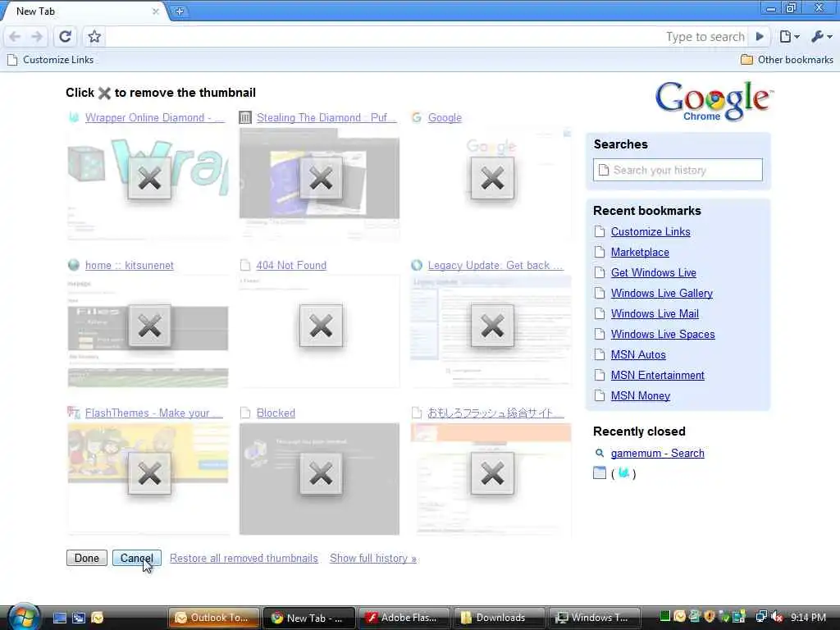Viewport: 840px width, 630px height.
Task: Open the home :: kitsunenet link
Action: [x=129, y=265]
